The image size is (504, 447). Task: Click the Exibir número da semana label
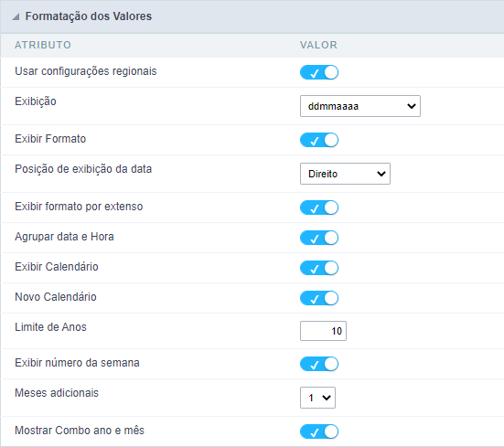click(77, 363)
